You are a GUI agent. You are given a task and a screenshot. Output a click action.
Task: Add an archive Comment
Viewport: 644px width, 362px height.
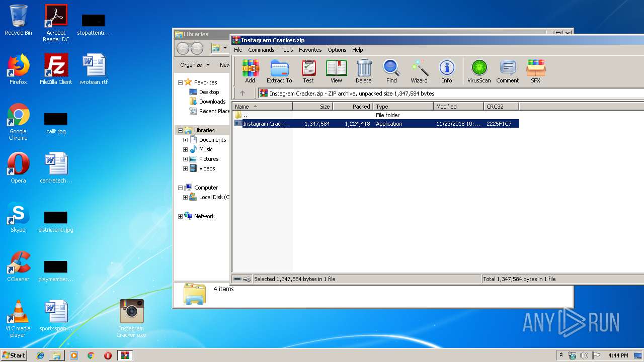pos(508,71)
